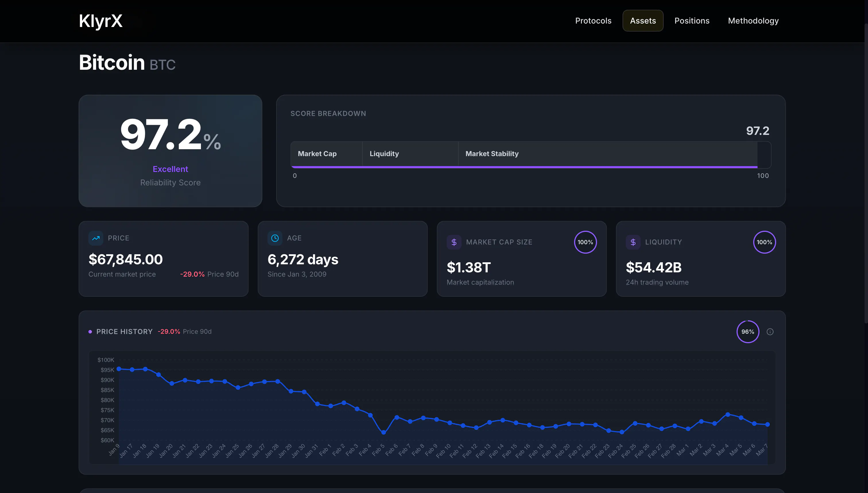
Task: Click the 97.2% reliability score
Action: (170, 134)
